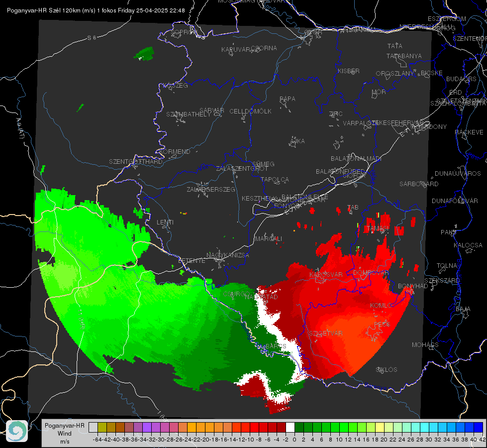The width and height of the screenshot is (487, 448).
Task: Click the SIKLÓS city label
Action: [x=387, y=370]
